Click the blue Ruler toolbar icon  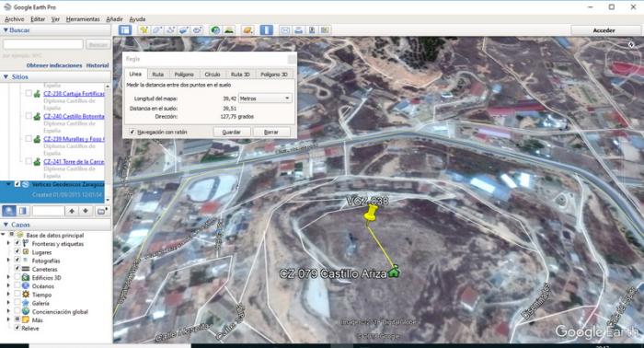click(x=266, y=30)
